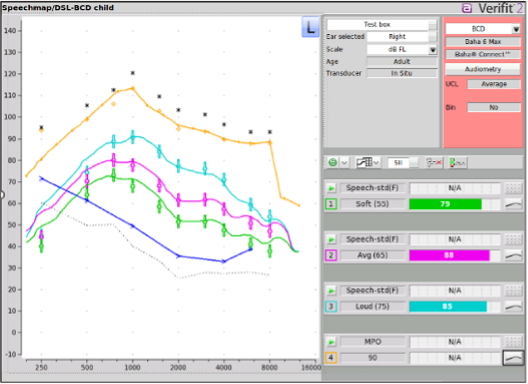Viewport: 528px width, 384px height.
Task: Click the 8000 Hz label on the frequency axis
Action: pyautogui.click(x=269, y=367)
